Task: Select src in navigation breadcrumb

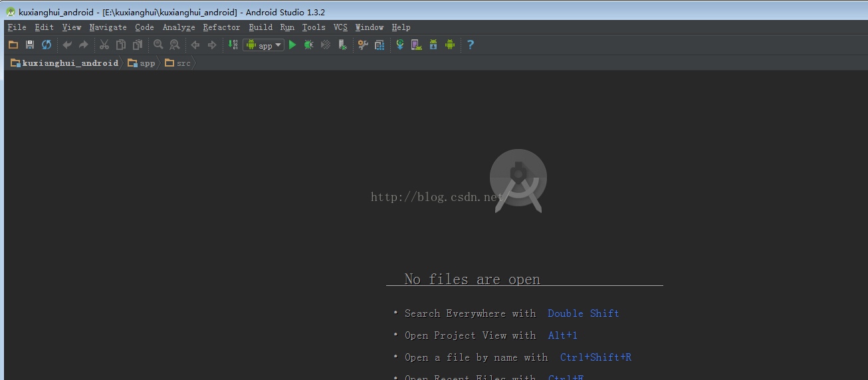Action: pyautogui.click(x=177, y=63)
